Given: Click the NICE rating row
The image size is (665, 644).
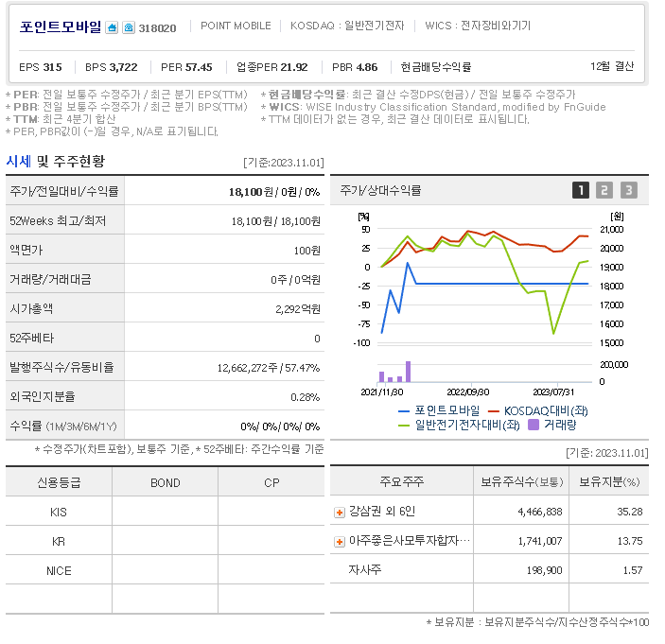Looking at the screenshot, I should pos(165,570).
